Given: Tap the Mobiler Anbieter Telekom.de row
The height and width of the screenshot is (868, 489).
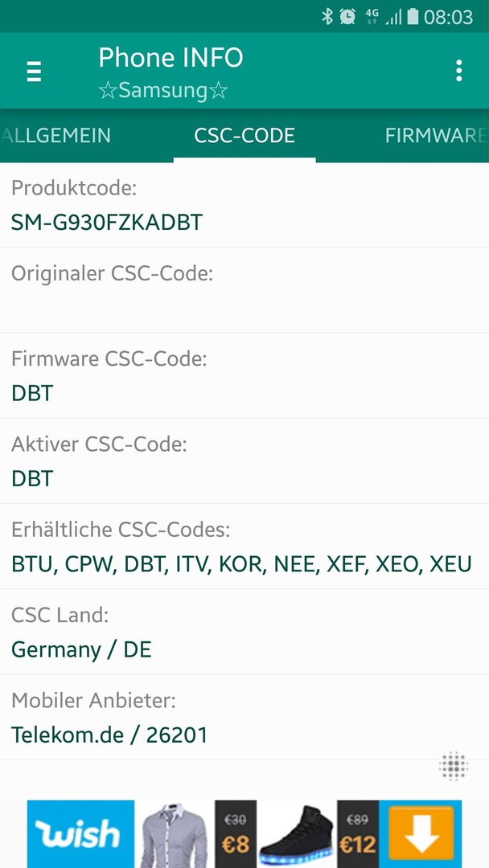Looking at the screenshot, I should pos(244,717).
